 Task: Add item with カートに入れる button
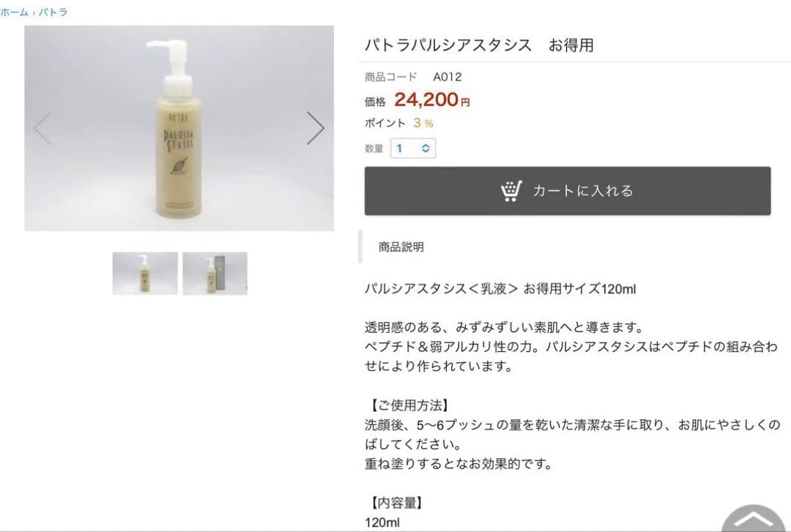tap(568, 190)
